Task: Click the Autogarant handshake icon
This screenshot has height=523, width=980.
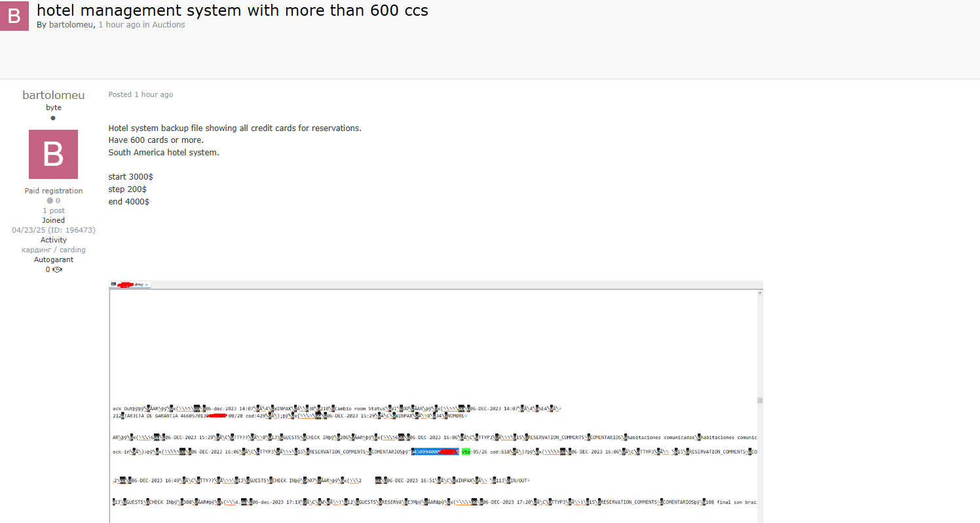Action: pos(57,269)
